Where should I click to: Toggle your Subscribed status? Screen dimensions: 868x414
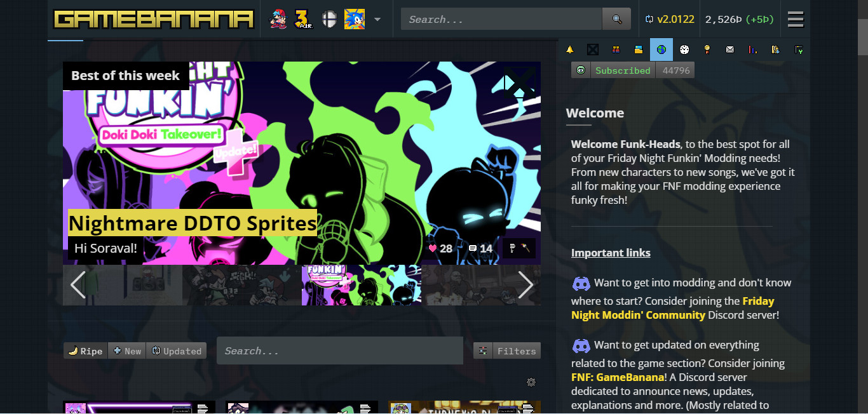pos(623,70)
